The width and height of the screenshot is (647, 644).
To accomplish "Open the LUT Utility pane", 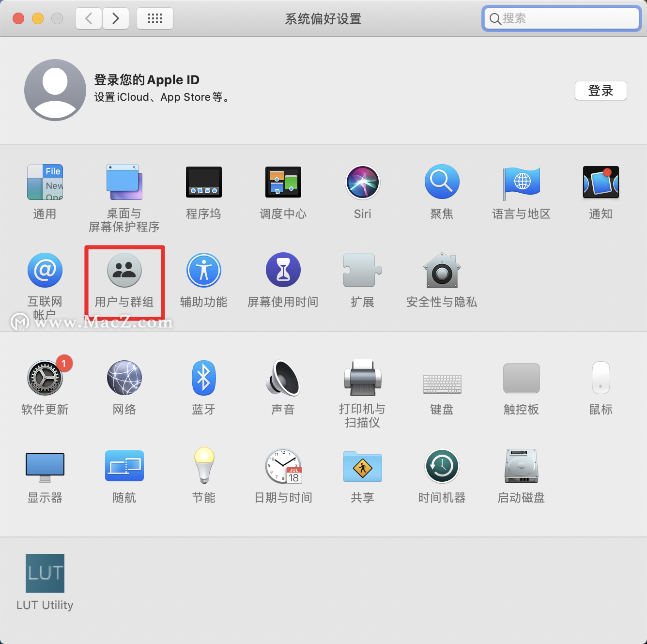I will point(45,573).
